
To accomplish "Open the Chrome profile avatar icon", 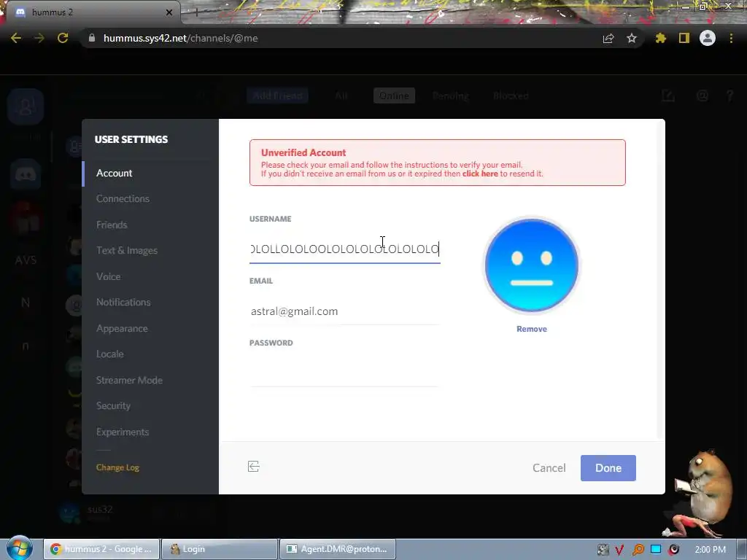I will (708, 38).
